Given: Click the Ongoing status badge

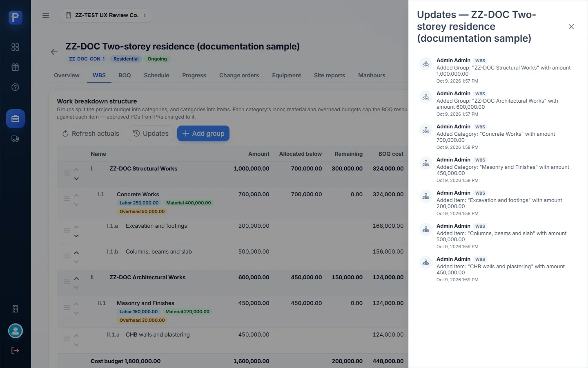Looking at the screenshot, I should tap(157, 59).
